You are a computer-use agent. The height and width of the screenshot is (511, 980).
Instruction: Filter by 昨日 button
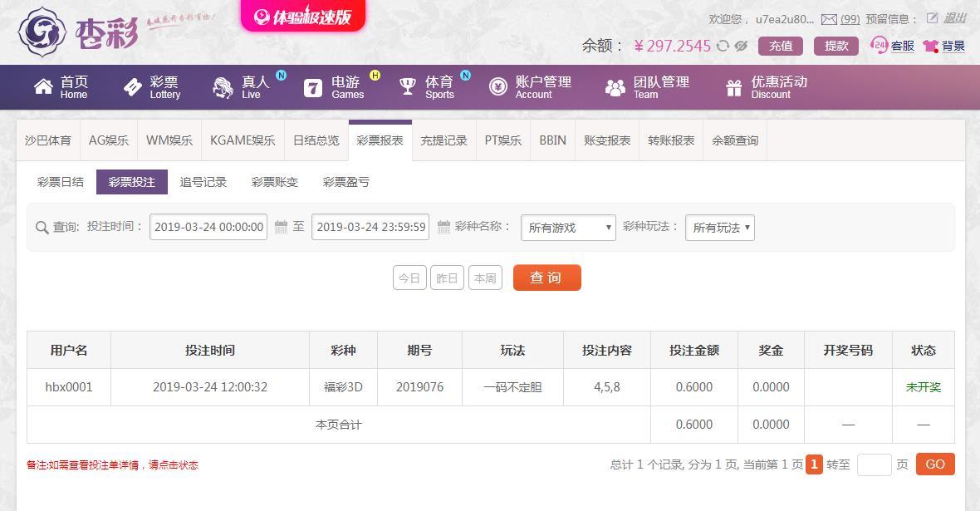[447, 278]
